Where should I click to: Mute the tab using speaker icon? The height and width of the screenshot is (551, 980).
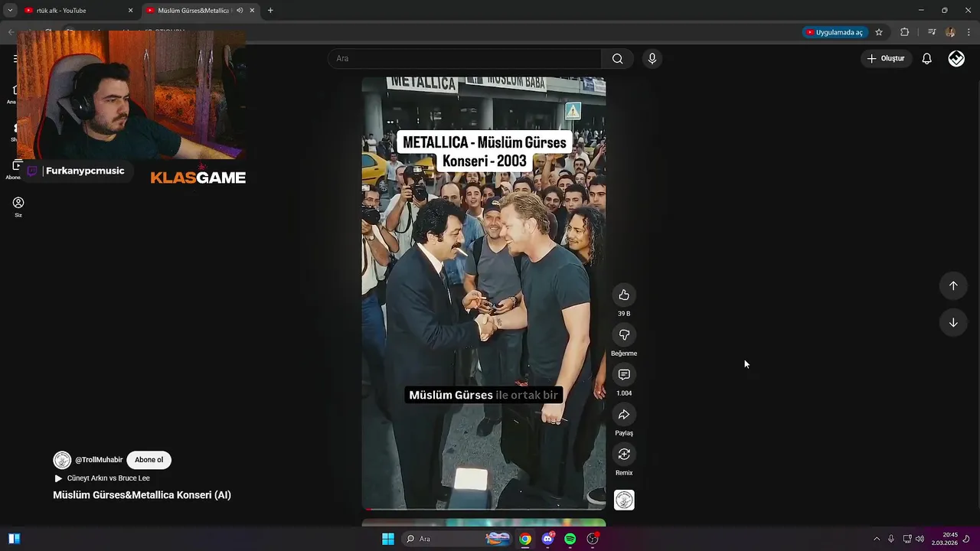coord(240,11)
